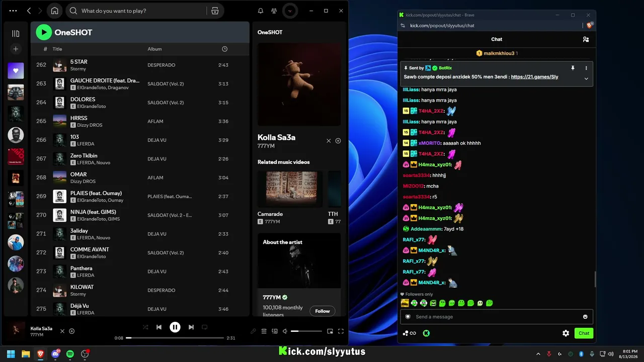Image resolution: width=644 pixels, height=362 pixels.
Task: Open the Browse icon in Spotify search bar
Action: (x=215, y=11)
